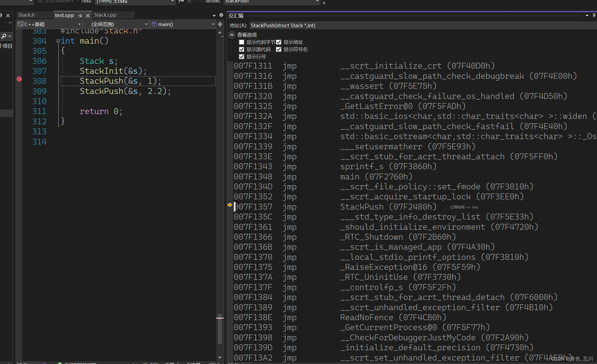Screen dimensions: 597x364
Task: Open the debug toolbar overflow options
Action: (x=324, y=3)
